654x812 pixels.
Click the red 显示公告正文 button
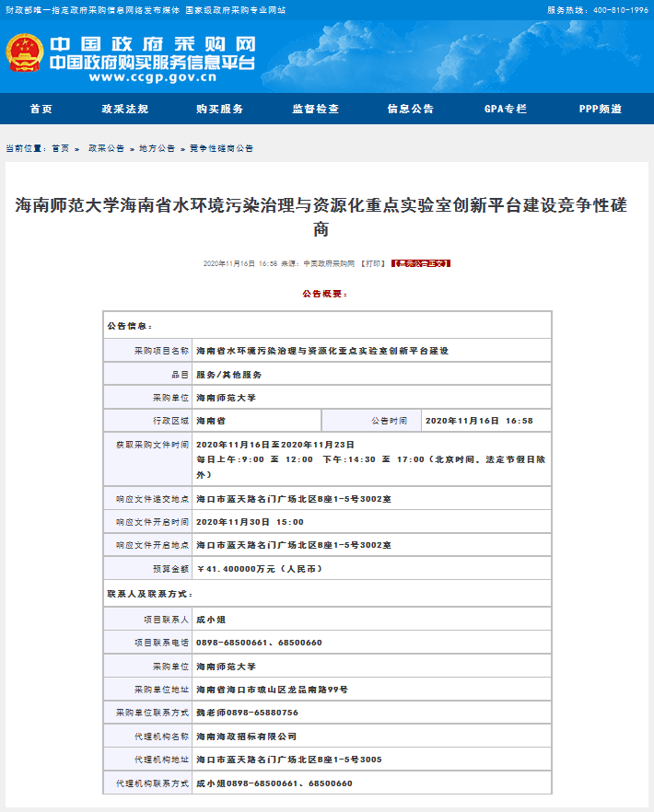pos(421,263)
